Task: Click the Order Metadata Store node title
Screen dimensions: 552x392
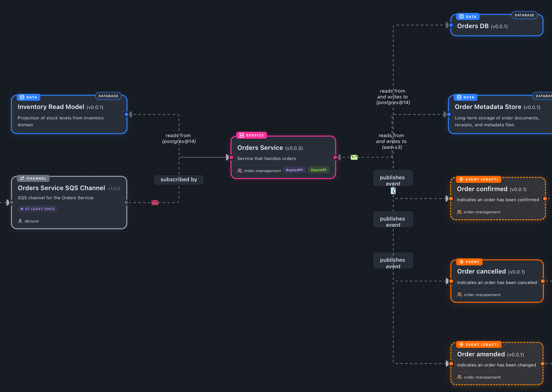Action: (488, 107)
